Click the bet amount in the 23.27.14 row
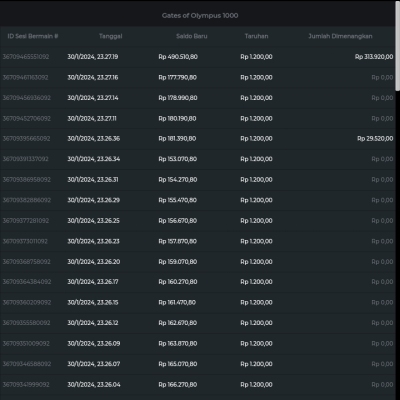 256,98
